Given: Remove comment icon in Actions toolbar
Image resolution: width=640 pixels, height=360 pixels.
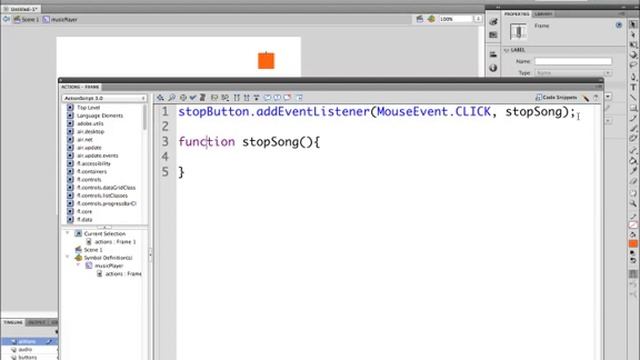Looking at the screenshot, I should (287, 98).
